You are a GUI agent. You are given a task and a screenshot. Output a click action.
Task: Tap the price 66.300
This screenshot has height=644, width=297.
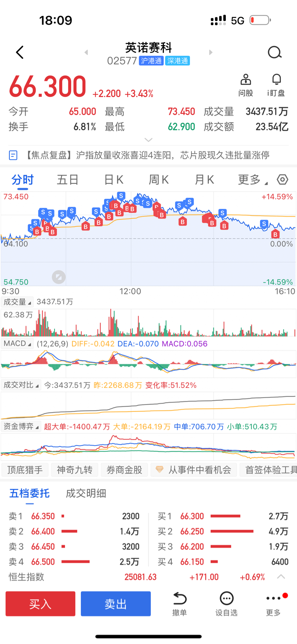[48, 87]
